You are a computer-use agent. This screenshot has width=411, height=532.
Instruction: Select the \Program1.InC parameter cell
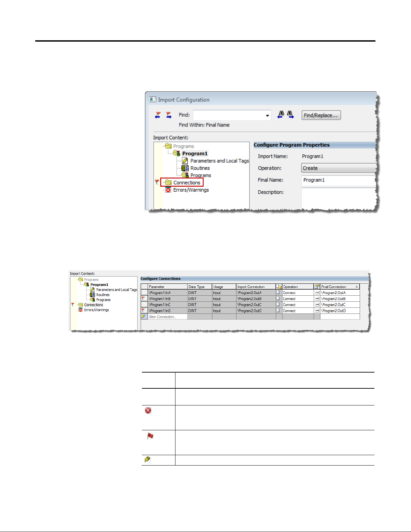click(x=167, y=305)
